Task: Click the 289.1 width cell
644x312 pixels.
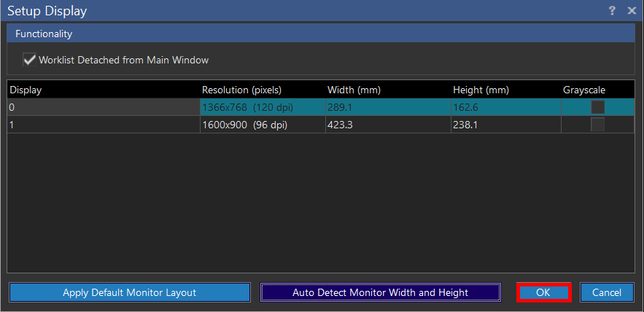Action: click(387, 107)
